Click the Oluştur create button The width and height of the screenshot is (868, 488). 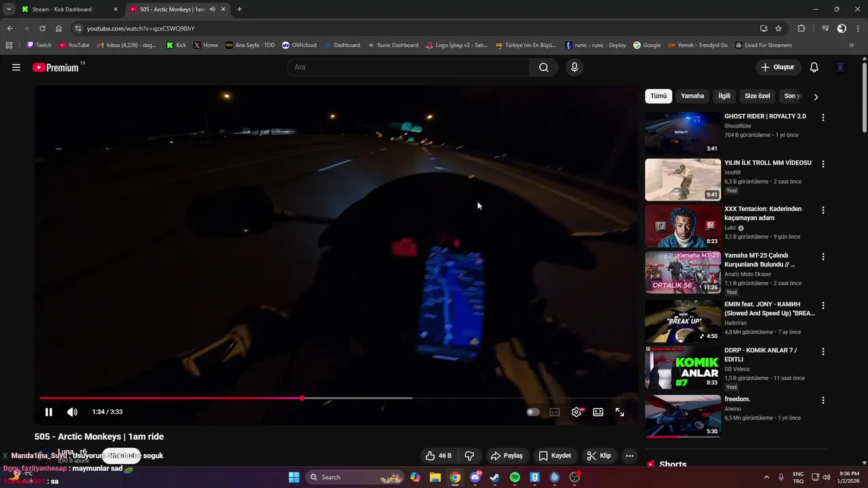coord(778,67)
